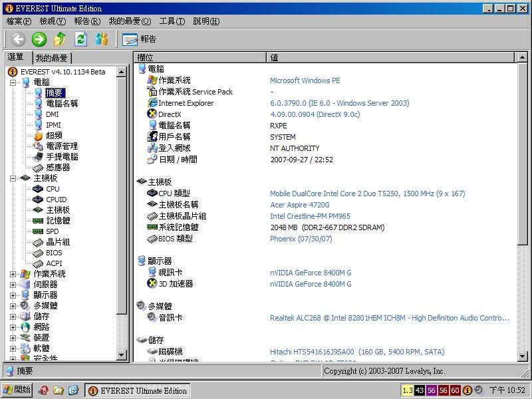The height and width of the screenshot is (399, 532).
Task: Click the 晶片組 icon in the tree
Action: (38, 242)
